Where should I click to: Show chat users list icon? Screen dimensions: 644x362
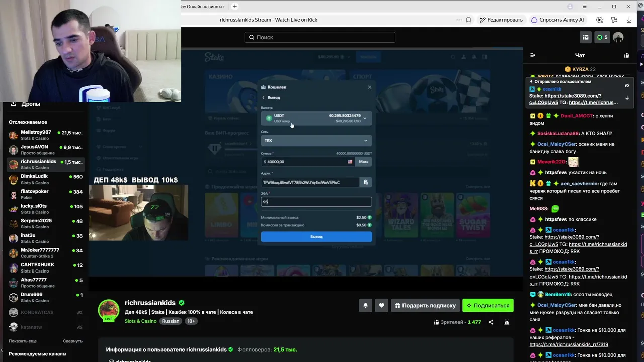coord(627,55)
